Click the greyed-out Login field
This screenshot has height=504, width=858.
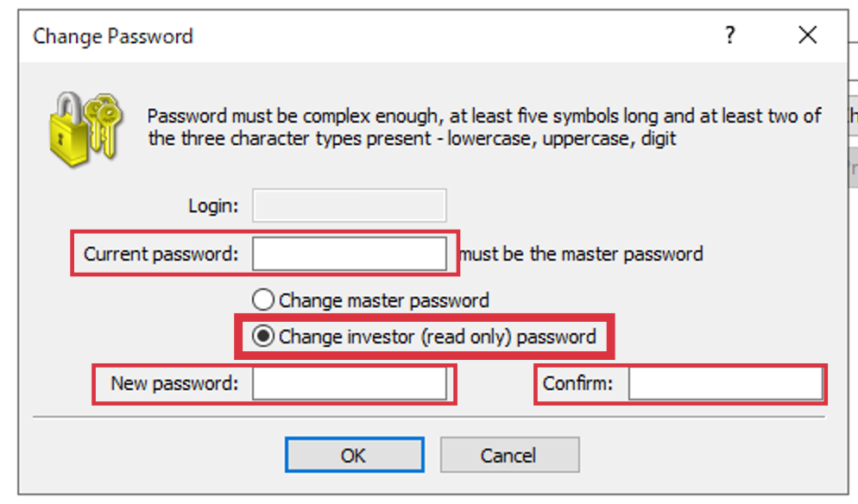point(349,205)
